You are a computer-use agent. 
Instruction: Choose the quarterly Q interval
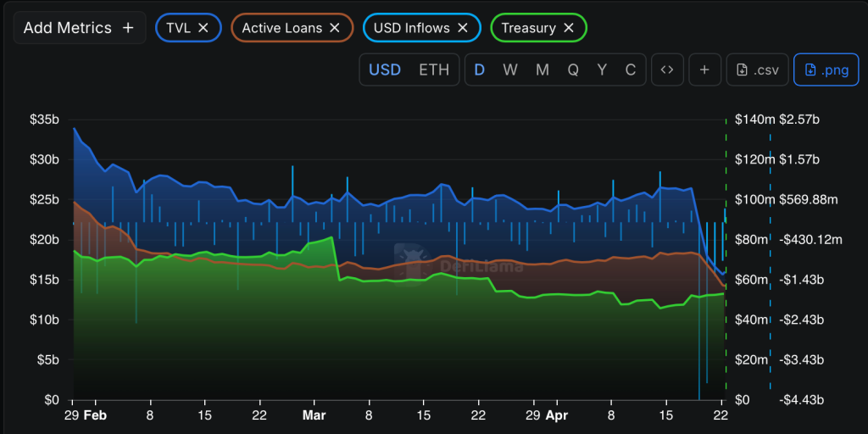tap(573, 70)
